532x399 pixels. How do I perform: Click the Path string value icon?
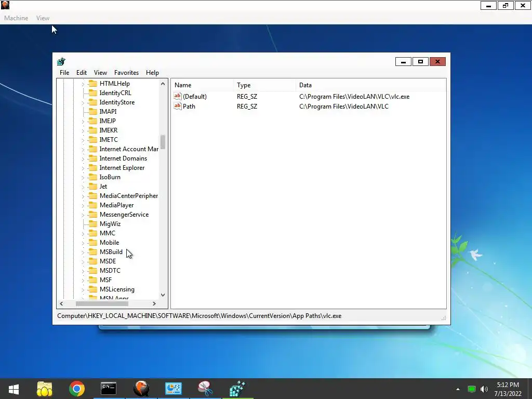coord(178,106)
